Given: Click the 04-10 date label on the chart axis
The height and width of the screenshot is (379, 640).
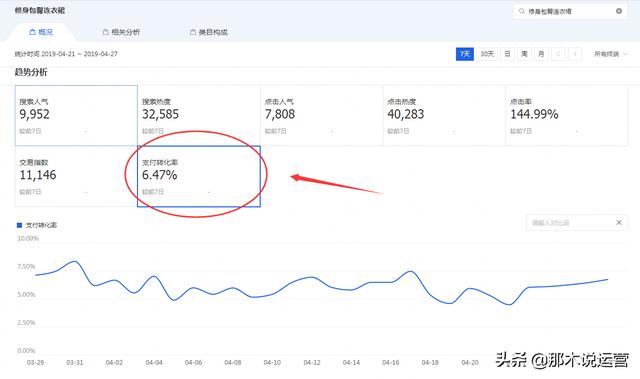Looking at the screenshot, I should [x=272, y=362].
